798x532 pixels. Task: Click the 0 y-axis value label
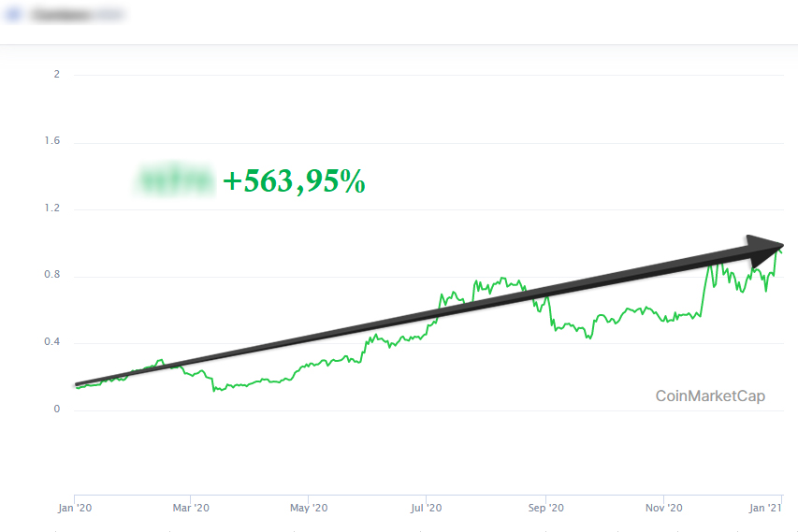tap(57, 410)
